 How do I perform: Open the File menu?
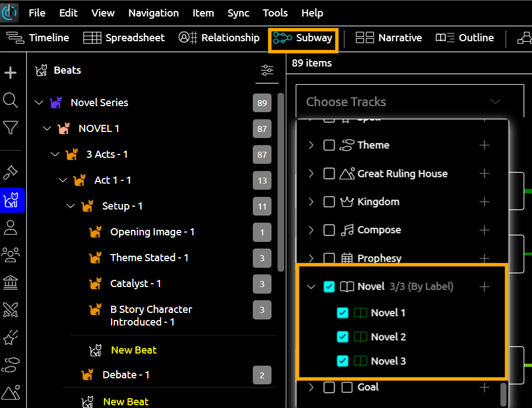[x=37, y=13]
